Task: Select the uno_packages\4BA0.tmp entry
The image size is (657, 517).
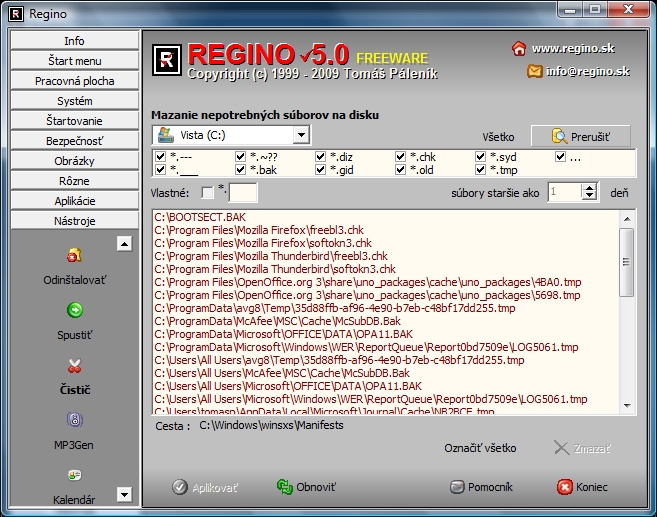Action: (x=367, y=282)
